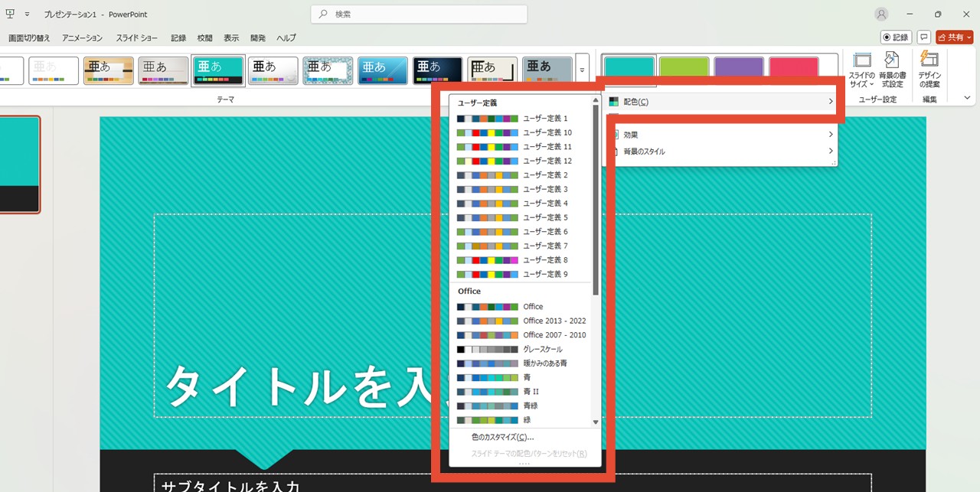Viewport: 980px width, 492px height.
Task: Collapse the ribbon using the chevron
Action: [x=967, y=98]
